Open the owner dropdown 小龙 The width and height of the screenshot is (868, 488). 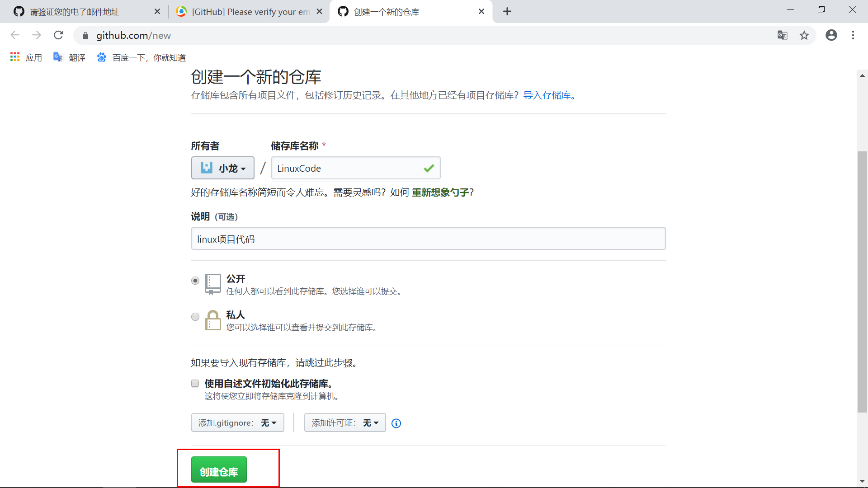(223, 168)
